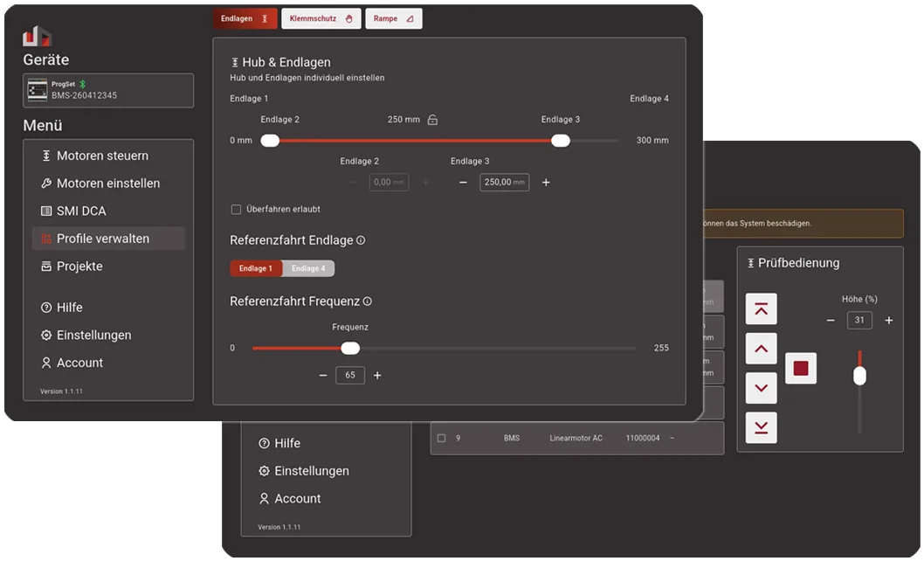Select the ProgSet BMS-260412345 device
This screenshot has width=924, height=561.
(x=108, y=90)
